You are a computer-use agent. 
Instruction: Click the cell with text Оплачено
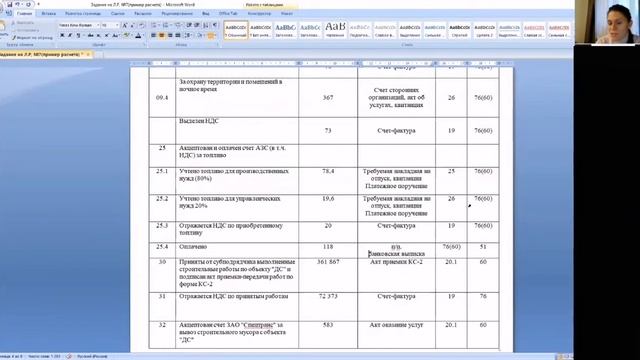pyautogui.click(x=237, y=250)
